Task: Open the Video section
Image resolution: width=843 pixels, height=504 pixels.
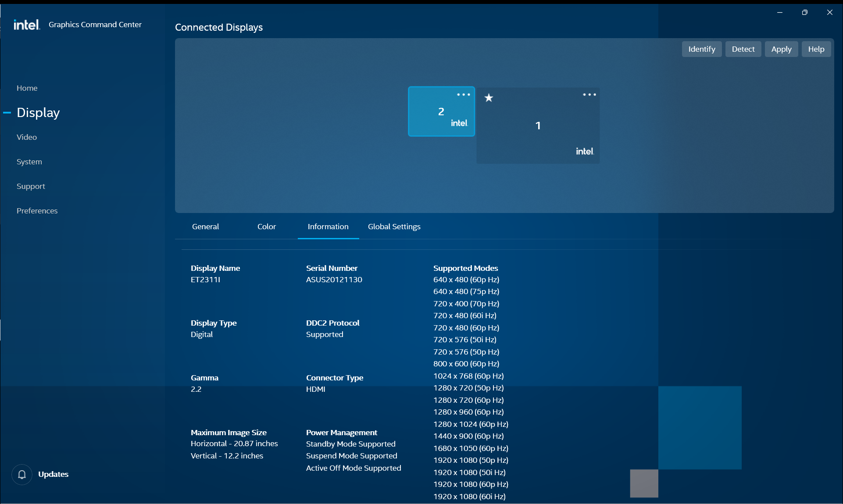Action: 27,137
